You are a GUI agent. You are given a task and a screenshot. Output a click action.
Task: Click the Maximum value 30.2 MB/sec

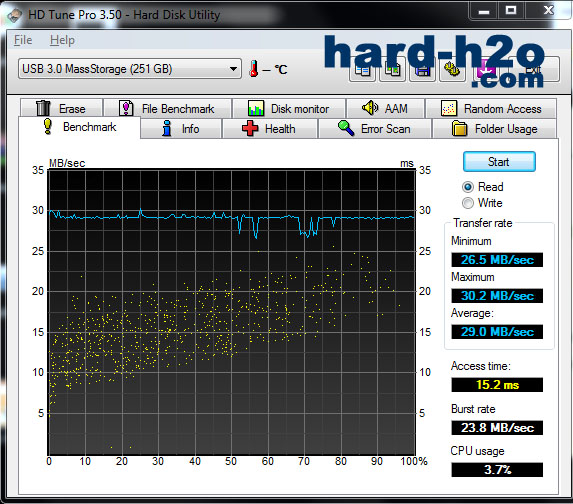coord(497,295)
